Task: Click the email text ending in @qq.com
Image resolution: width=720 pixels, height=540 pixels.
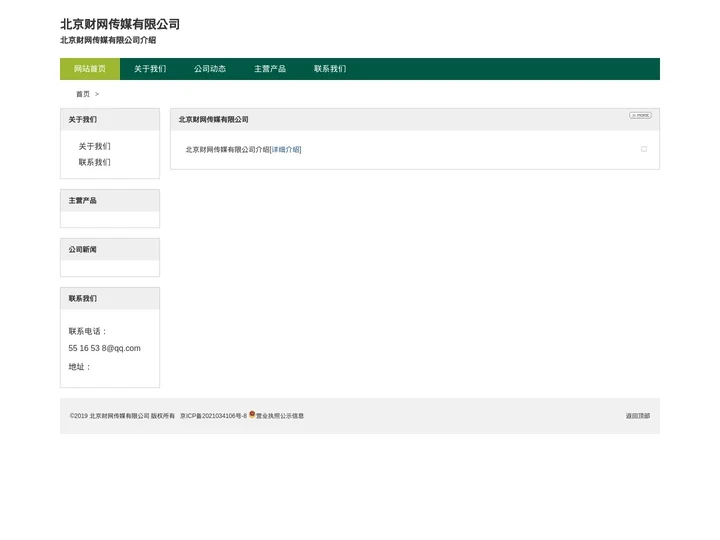Action: click(x=105, y=349)
